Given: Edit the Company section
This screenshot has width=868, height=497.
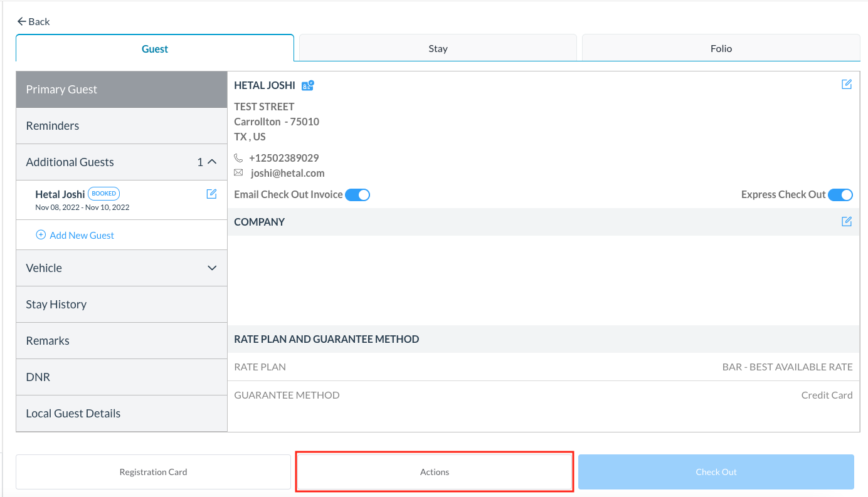Looking at the screenshot, I should tap(846, 221).
